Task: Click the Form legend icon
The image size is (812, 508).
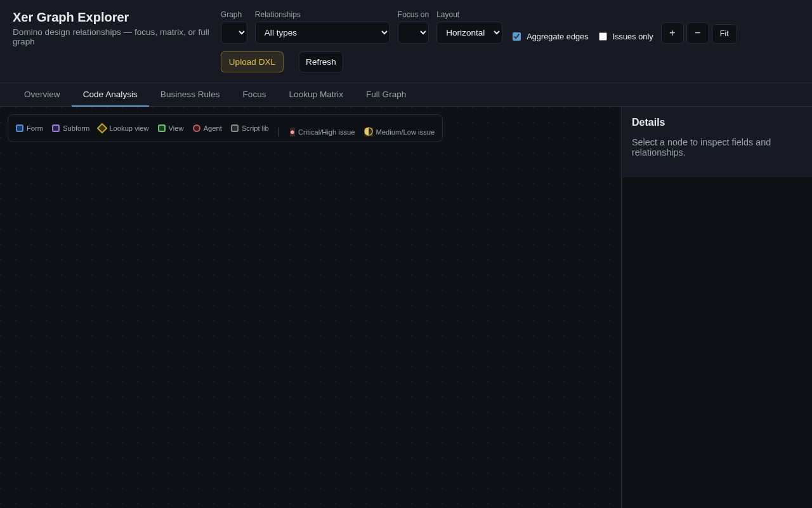Action: click(x=20, y=128)
